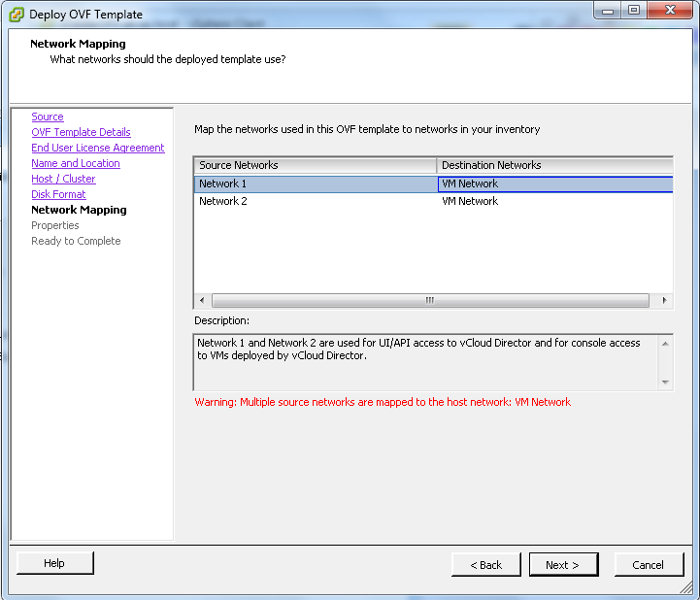Open End User License Agreement step
The width and height of the screenshot is (700, 600).
[98, 148]
